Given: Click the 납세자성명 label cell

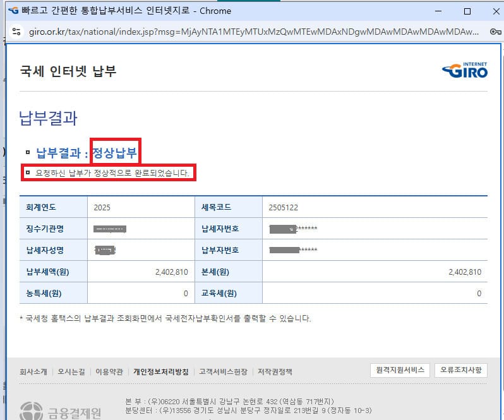Looking at the screenshot, I should coord(53,250).
